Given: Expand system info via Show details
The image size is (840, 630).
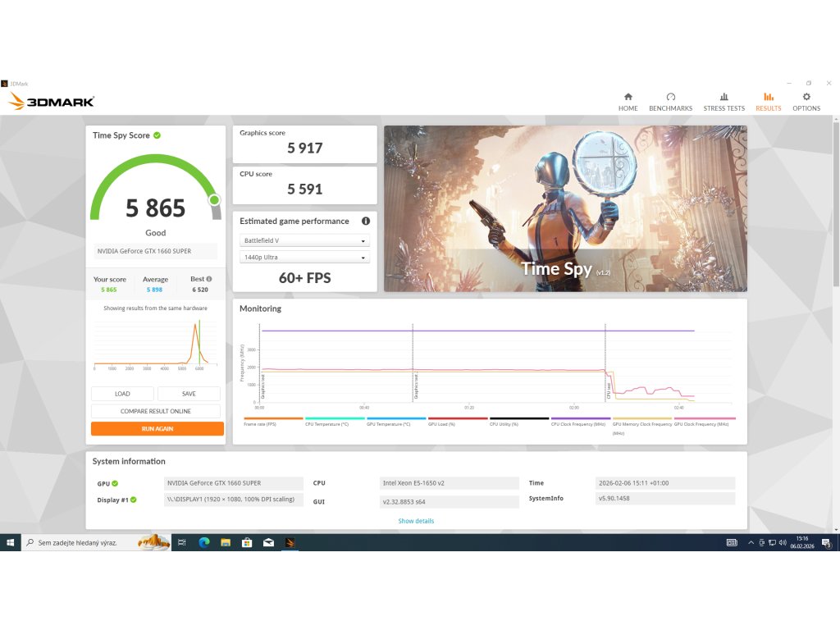Looking at the screenshot, I should (416, 521).
